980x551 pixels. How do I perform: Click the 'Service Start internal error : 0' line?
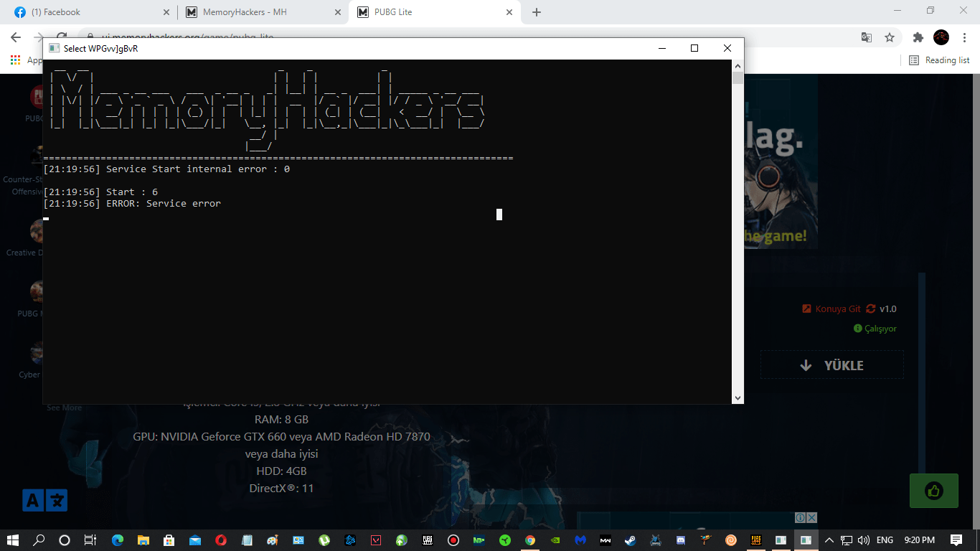coord(166,169)
